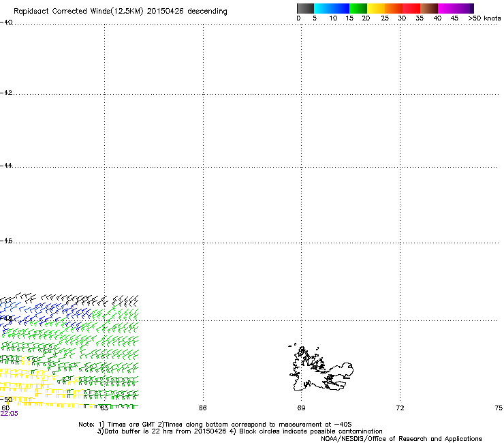
Task: Click the 'Data buffer is 22 hrs' note line
Action: pos(240,431)
